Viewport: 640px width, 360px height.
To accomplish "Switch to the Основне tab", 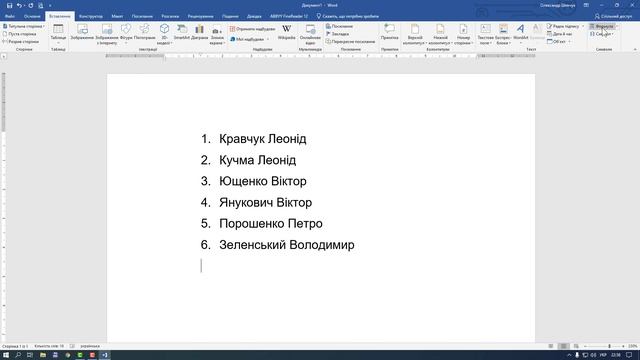I will pyautogui.click(x=32, y=16).
